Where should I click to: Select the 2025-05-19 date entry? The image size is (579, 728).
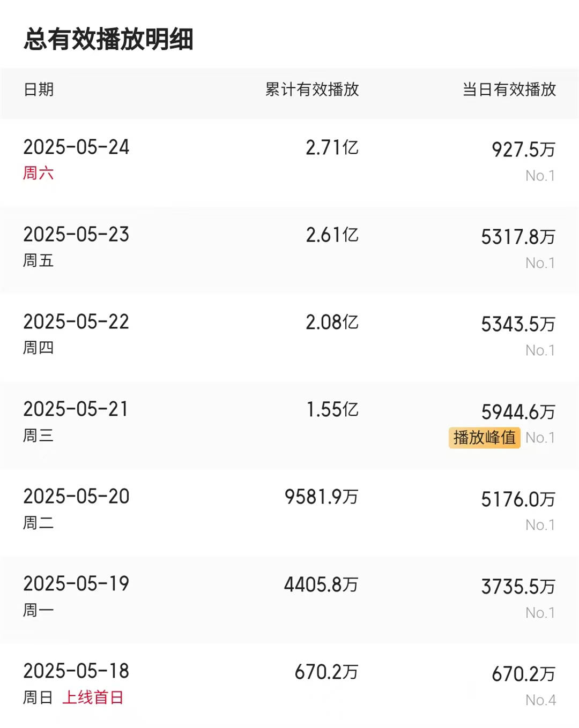coord(76,584)
